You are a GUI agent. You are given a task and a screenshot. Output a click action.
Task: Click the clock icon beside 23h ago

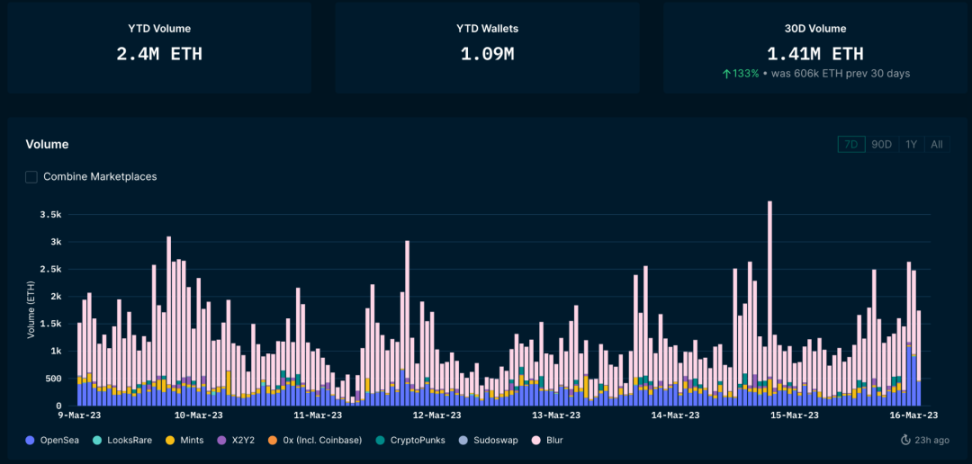(x=906, y=440)
